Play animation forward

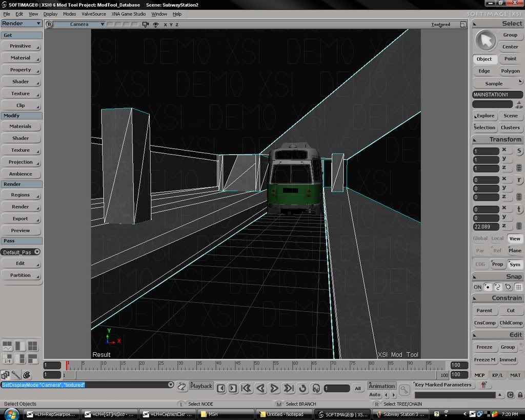(274, 388)
